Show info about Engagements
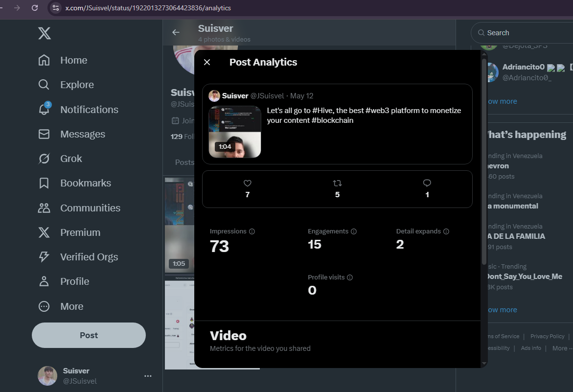 [354, 231]
